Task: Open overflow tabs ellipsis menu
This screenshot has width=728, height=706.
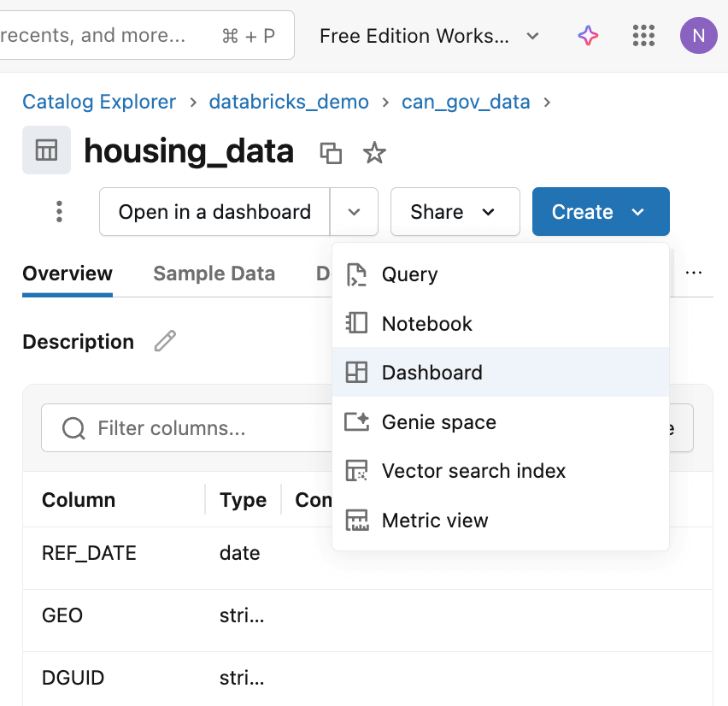Action: pos(694,274)
